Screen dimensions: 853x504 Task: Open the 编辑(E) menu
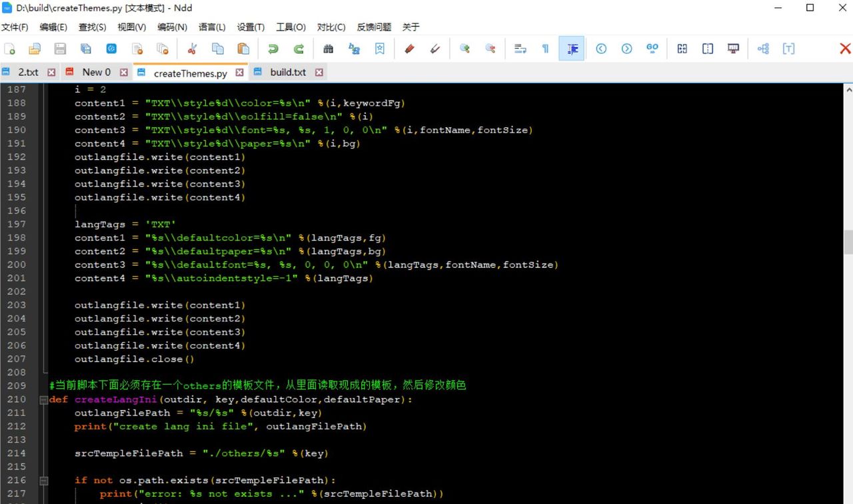[x=53, y=27]
